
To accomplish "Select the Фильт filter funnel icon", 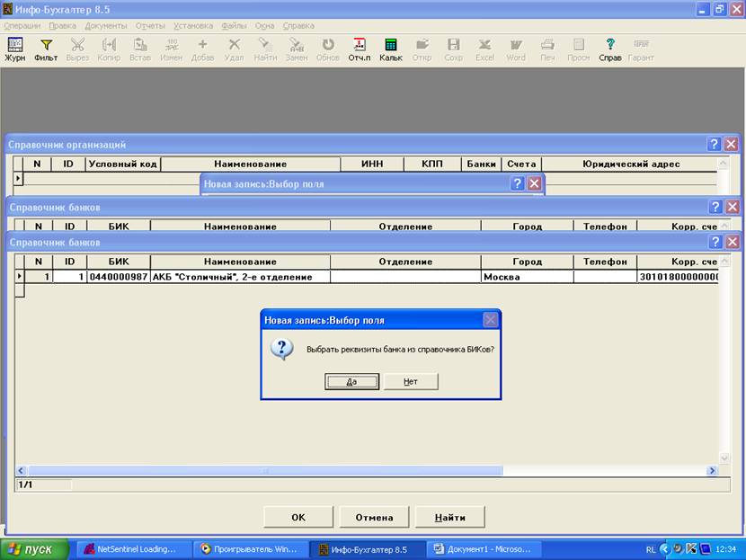I will coord(46,49).
